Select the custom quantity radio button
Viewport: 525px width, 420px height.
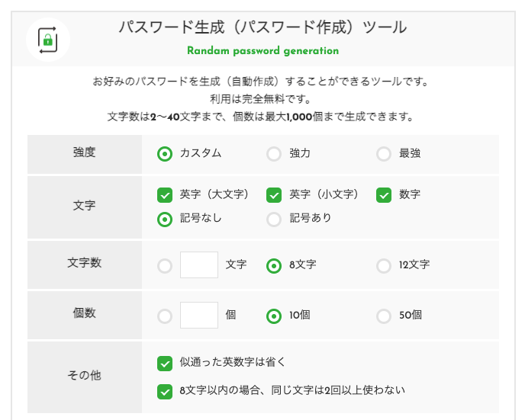point(164,316)
